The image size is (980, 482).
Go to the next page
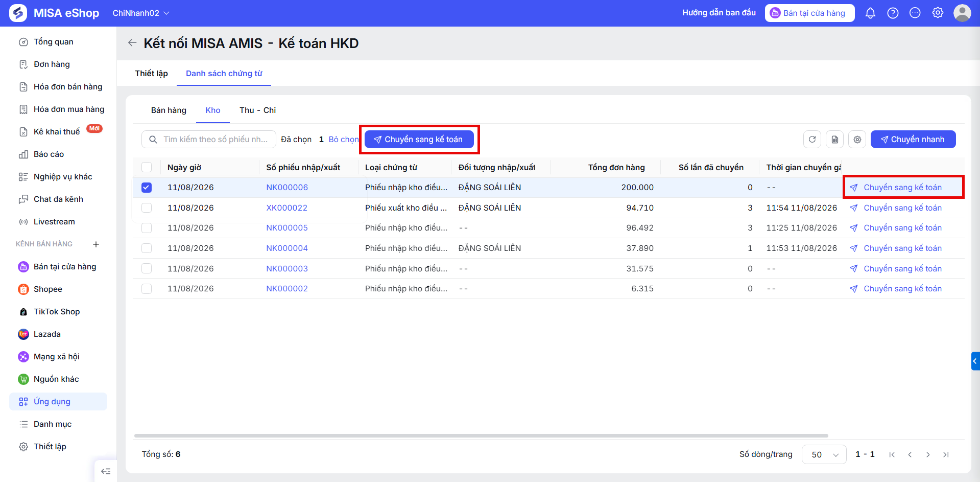click(x=928, y=454)
